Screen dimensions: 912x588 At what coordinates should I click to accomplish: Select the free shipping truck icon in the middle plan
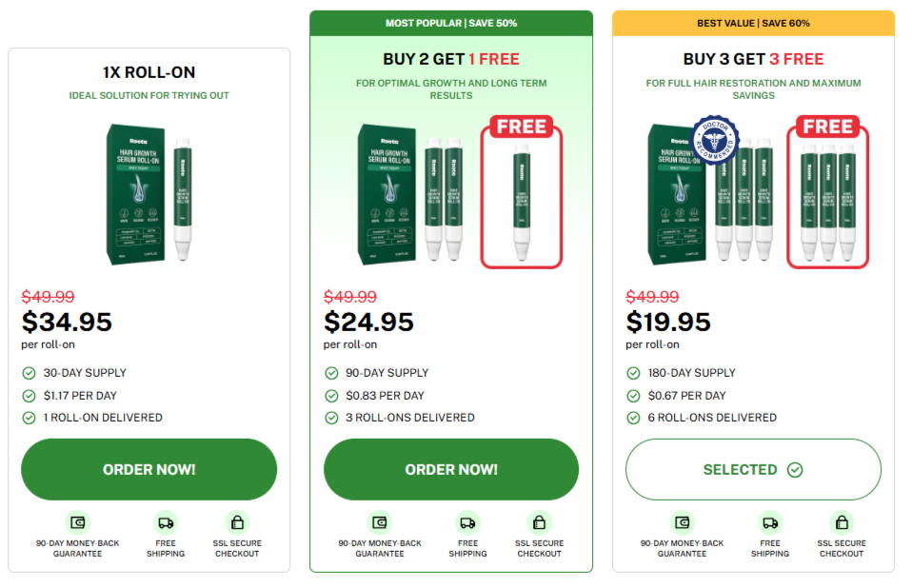click(467, 521)
